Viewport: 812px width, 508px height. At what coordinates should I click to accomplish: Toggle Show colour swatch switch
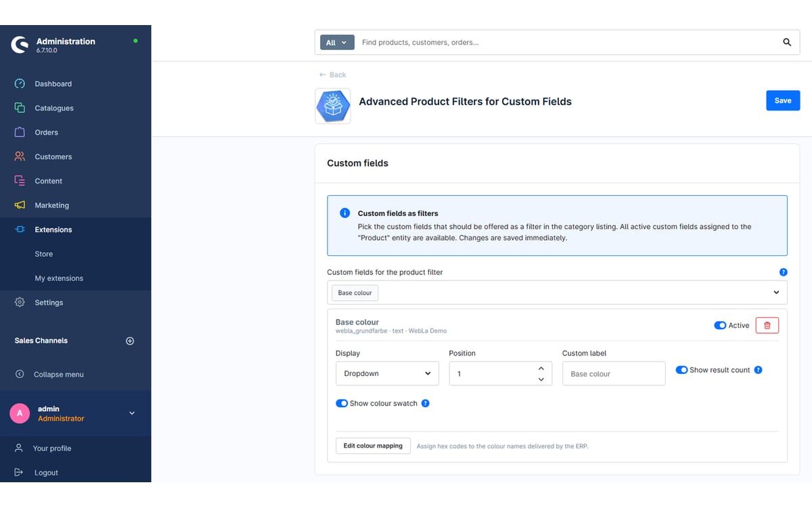[342, 403]
